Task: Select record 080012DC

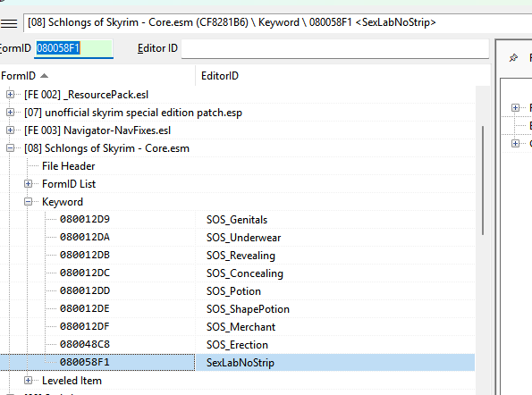Action: [x=85, y=273]
